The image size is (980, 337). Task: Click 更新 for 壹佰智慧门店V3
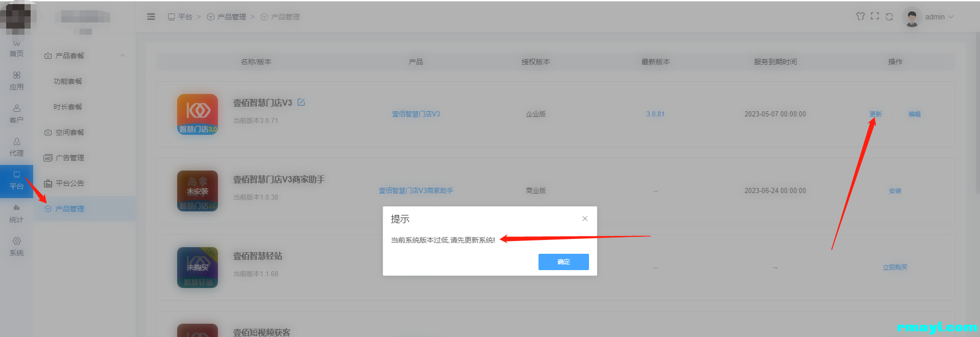tap(876, 114)
